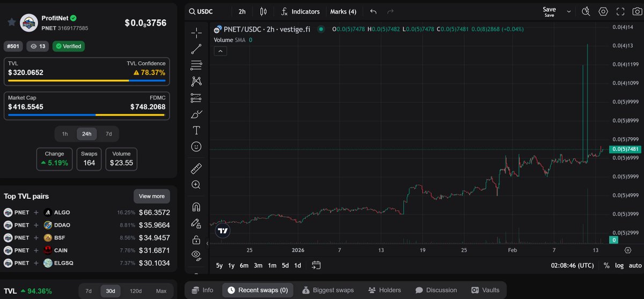Select the XABCD pattern tool
644x299 pixels.
pyautogui.click(x=196, y=81)
